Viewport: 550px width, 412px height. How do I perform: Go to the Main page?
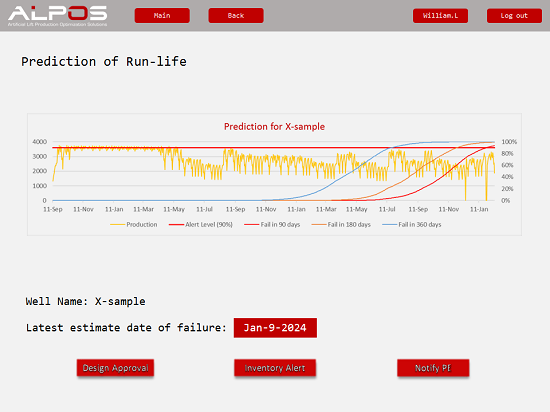(x=162, y=15)
